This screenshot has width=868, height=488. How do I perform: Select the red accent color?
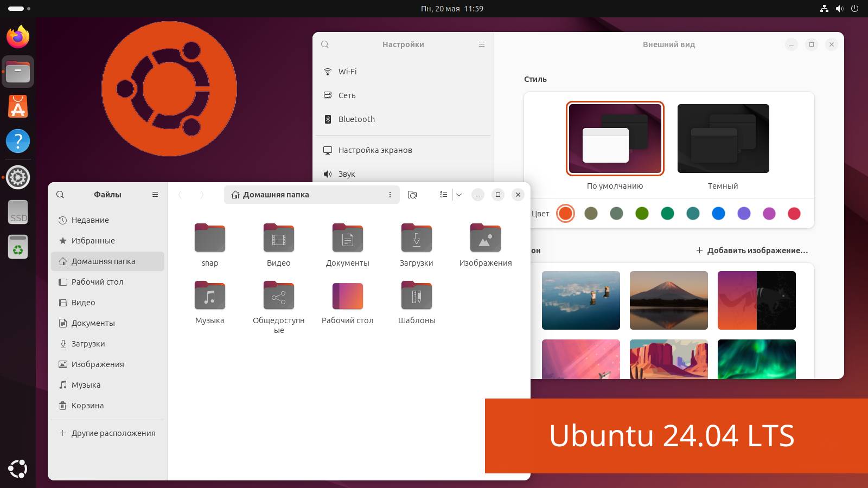(x=794, y=214)
